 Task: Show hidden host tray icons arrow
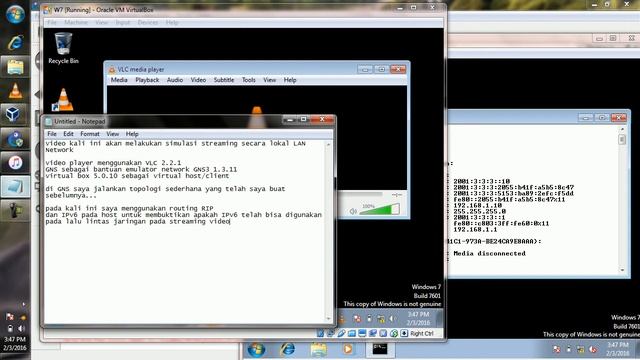(23, 304)
